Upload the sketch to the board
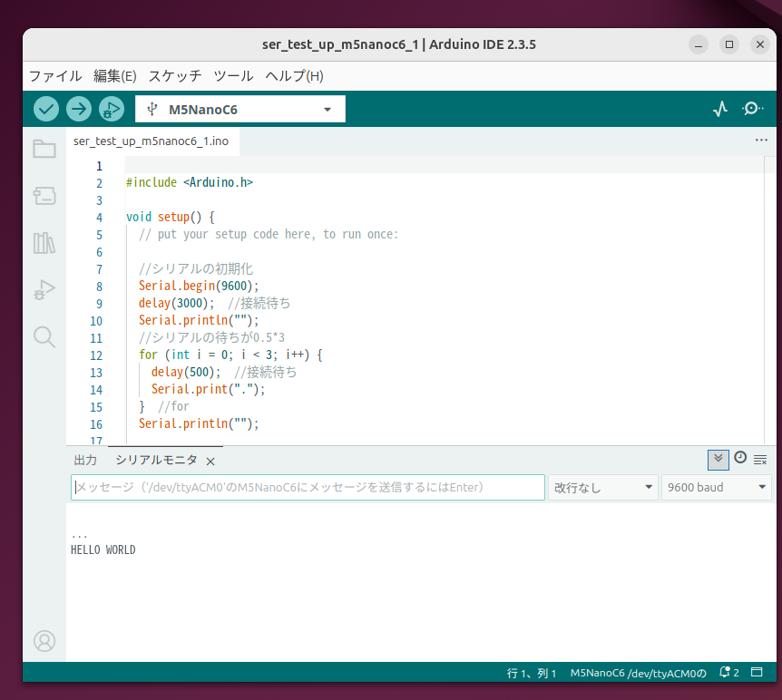The height and width of the screenshot is (700, 782). 78,108
